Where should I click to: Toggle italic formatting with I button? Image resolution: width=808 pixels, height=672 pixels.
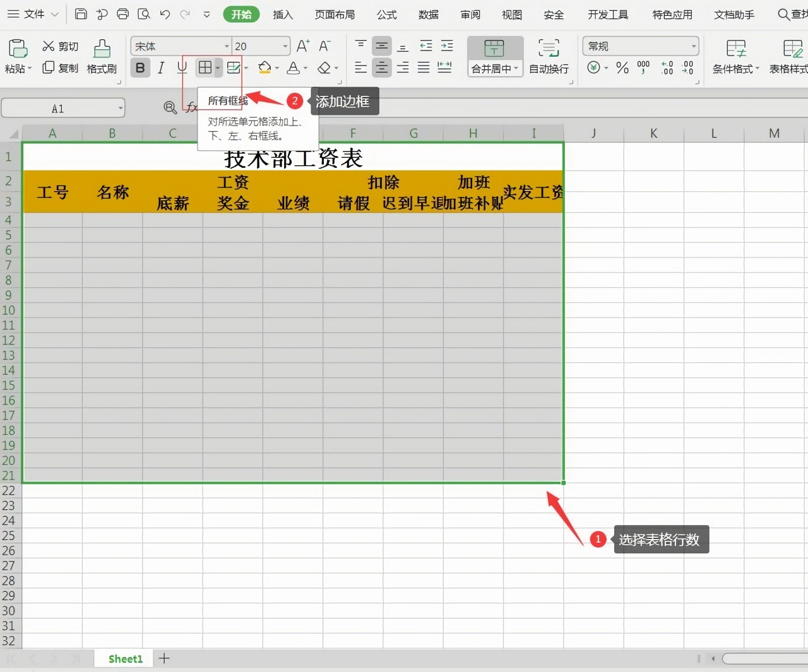click(x=160, y=68)
